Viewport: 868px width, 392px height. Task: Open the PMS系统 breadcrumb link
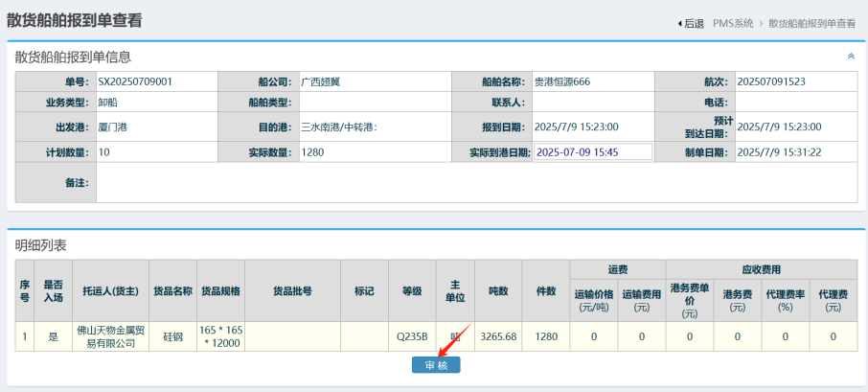pyautogui.click(x=732, y=23)
